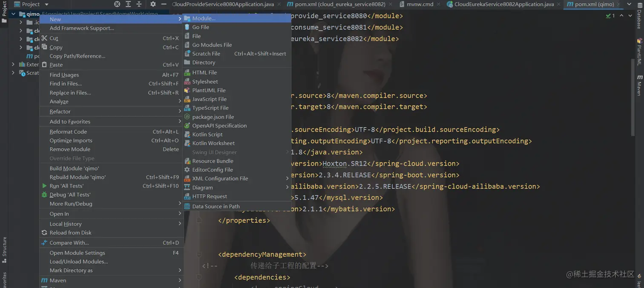Select Find Usages menu entry
The width and height of the screenshot is (644, 288).
(112, 75)
